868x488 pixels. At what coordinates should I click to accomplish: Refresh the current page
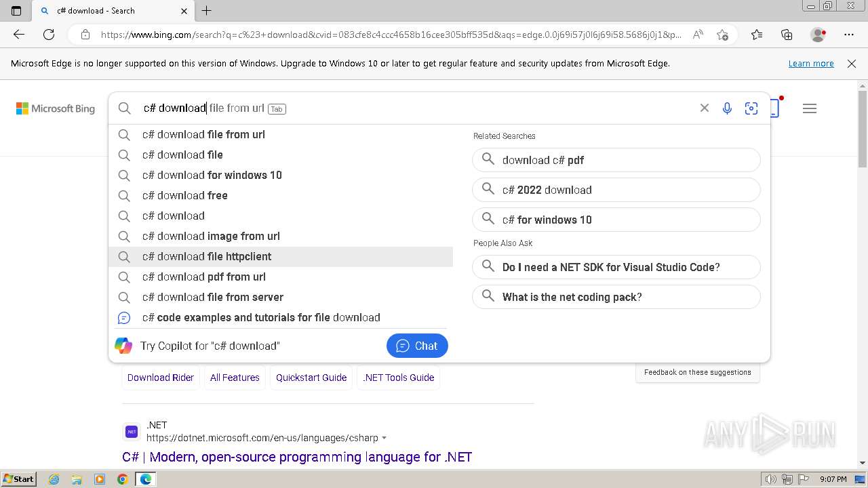pos(49,35)
